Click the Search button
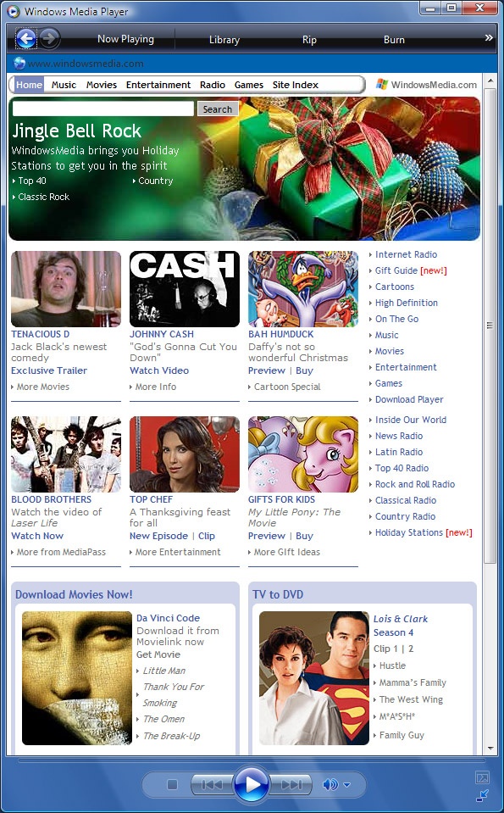This screenshot has width=504, height=813. 218,109
